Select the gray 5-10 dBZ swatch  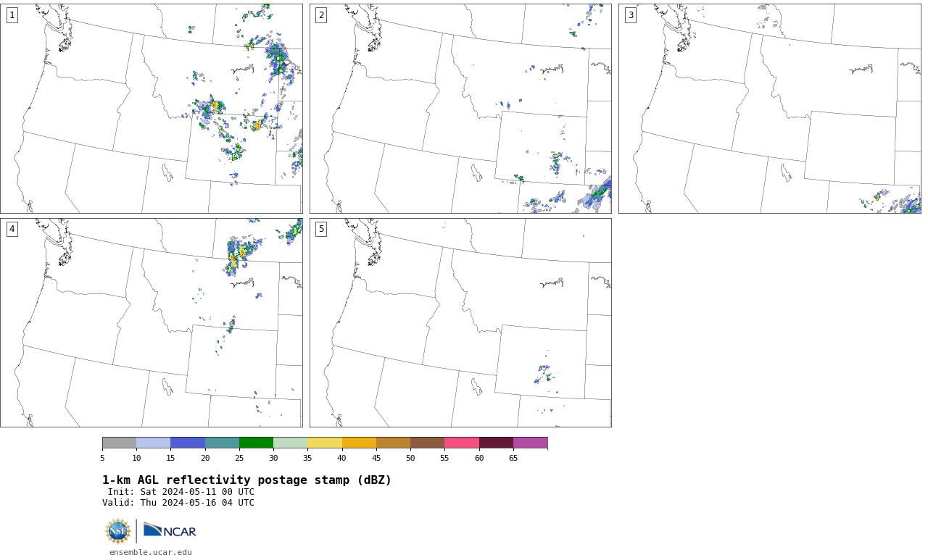click(119, 443)
